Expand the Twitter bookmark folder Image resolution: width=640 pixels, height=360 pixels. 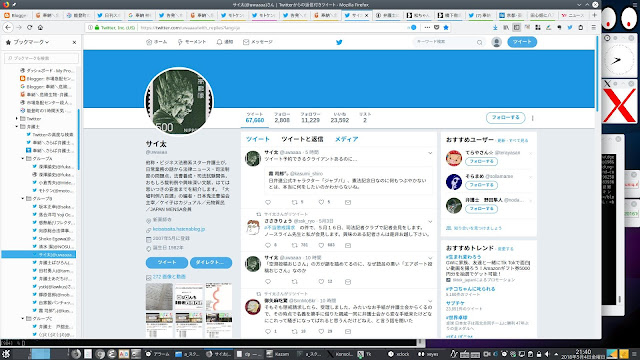coord(17,118)
